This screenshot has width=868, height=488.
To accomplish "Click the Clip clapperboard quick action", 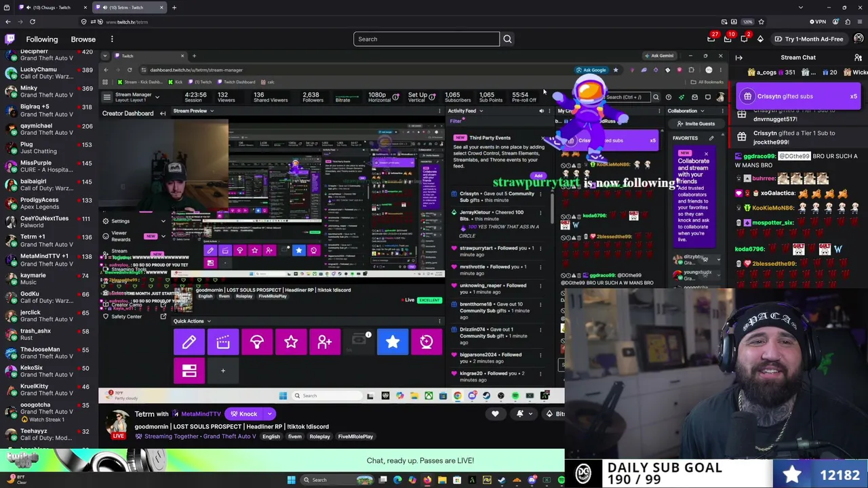I will pyautogui.click(x=223, y=342).
